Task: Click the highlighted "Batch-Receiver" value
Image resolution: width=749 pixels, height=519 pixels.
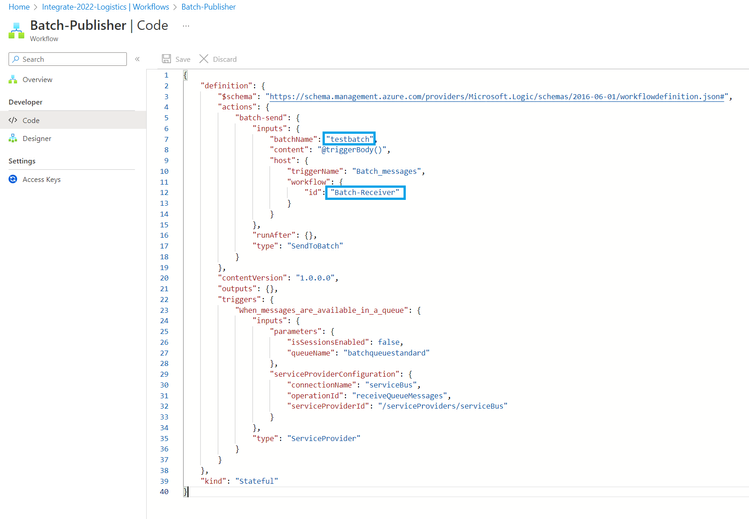Action: coord(365,192)
